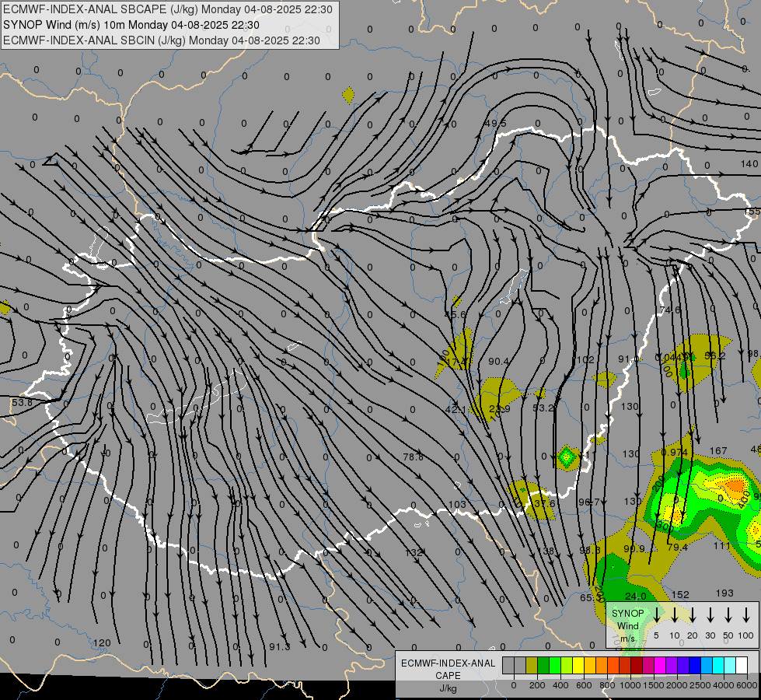This screenshot has height=700, width=761.
Task: Click the 78.6 value on the map
Action: click(x=413, y=457)
